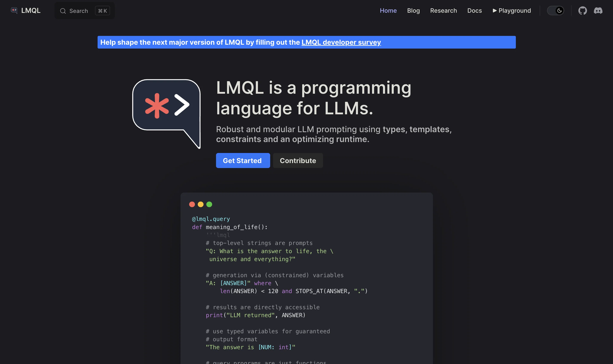Click 'print("LLM returned", ANSWER)' line
The image size is (613, 364).
[x=256, y=315]
